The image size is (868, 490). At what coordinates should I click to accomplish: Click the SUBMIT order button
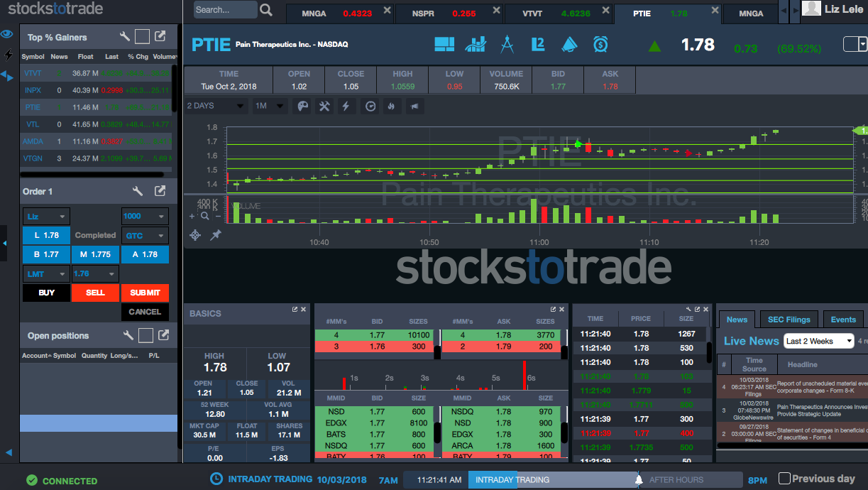pos(145,293)
